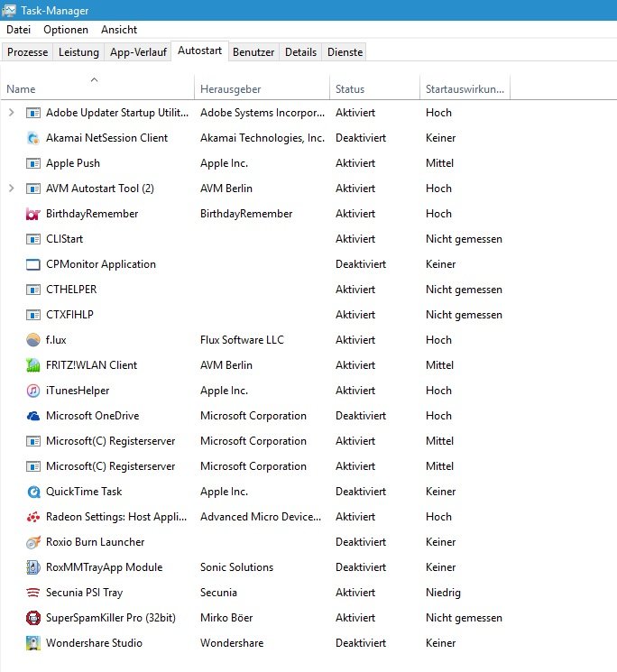The height and width of the screenshot is (672, 617).
Task: Click publisher Akamai Technologies, Inc.
Action: pos(262,138)
